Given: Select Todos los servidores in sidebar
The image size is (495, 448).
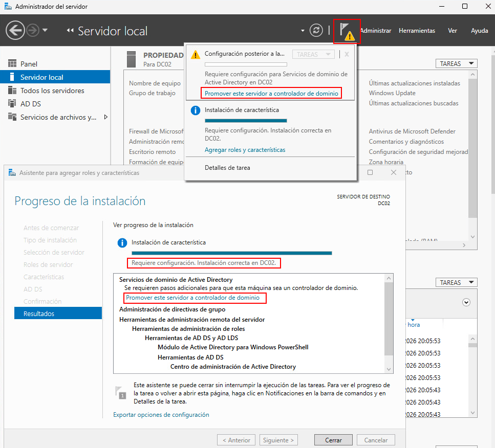Looking at the screenshot, I should point(52,91).
